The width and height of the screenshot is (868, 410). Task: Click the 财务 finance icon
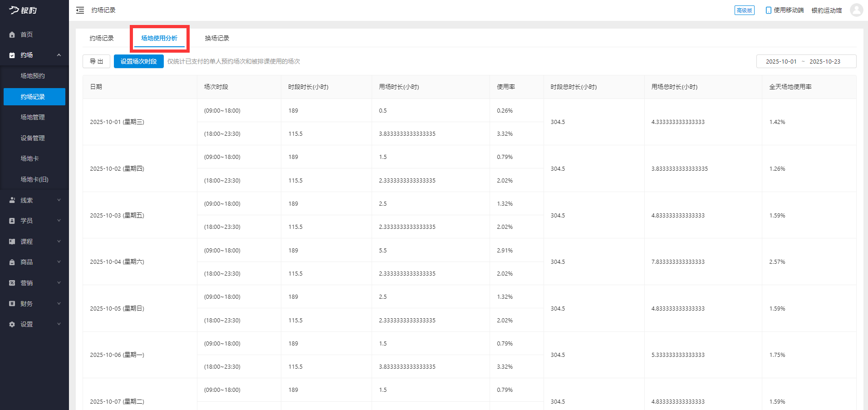click(12, 304)
